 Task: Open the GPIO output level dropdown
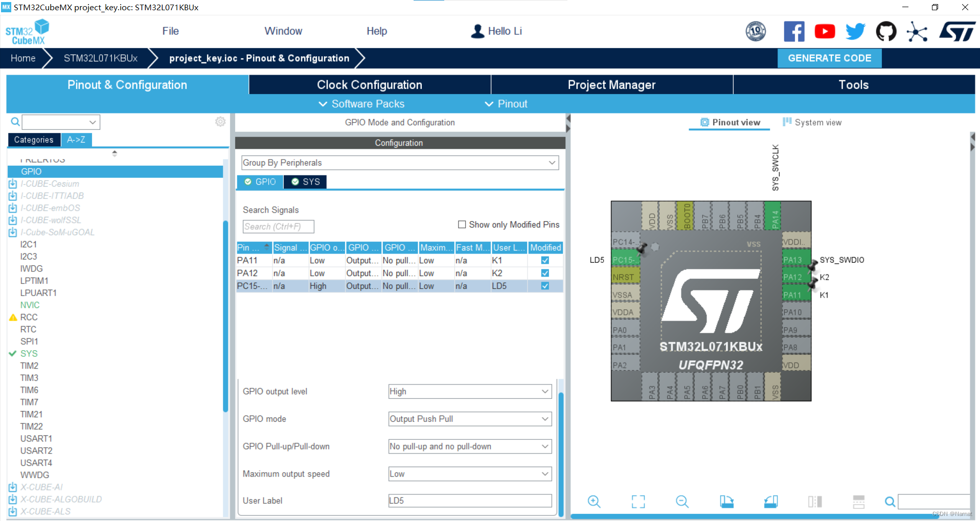(470, 392)
